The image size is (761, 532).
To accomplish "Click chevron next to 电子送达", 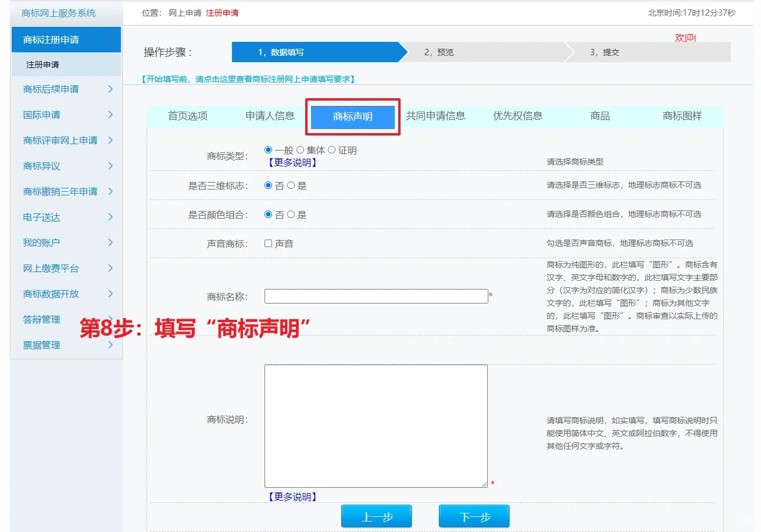I will pos(110,217).
